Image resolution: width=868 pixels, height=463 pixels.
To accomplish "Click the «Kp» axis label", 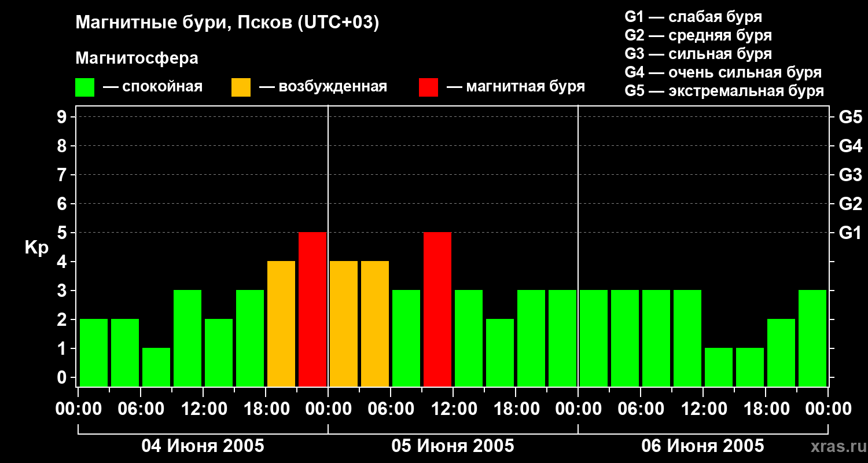I will [36, 248].
